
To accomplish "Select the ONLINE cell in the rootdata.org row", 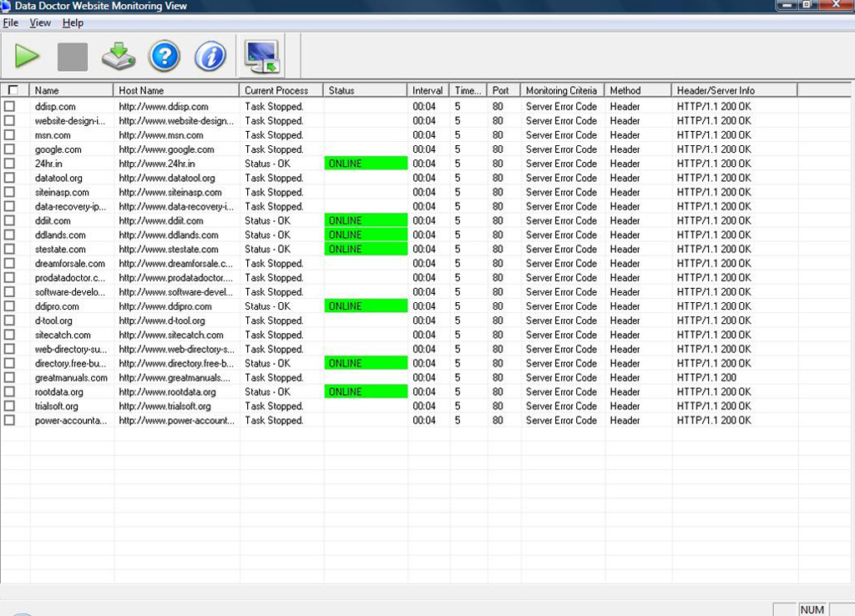I will pos(366,391).
